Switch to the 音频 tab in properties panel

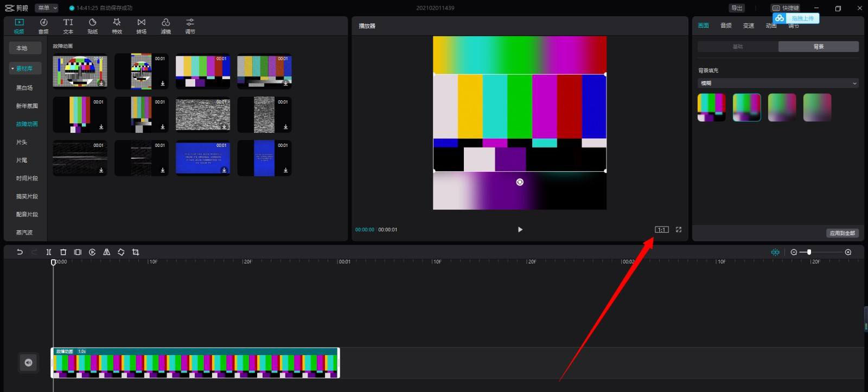[725, 25]
